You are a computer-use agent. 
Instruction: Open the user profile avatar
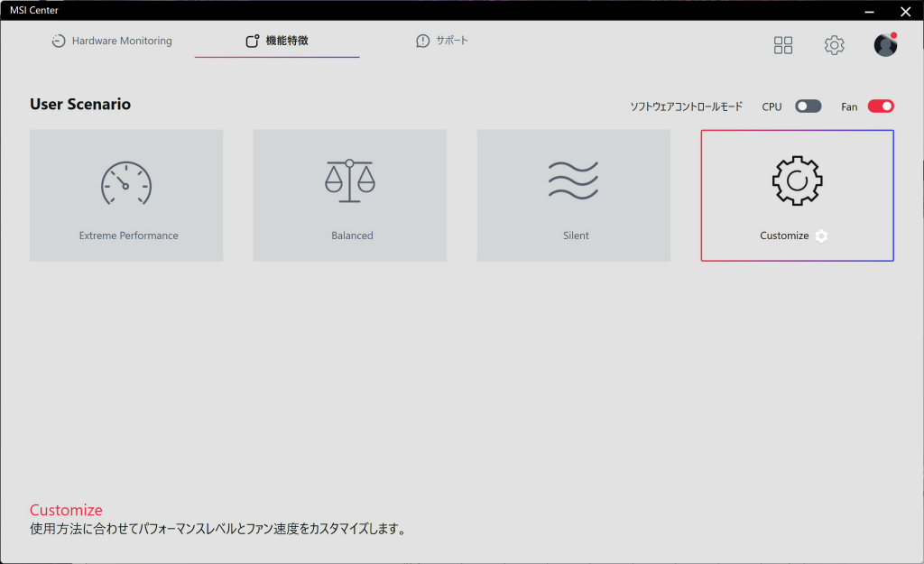pos(885,45)
